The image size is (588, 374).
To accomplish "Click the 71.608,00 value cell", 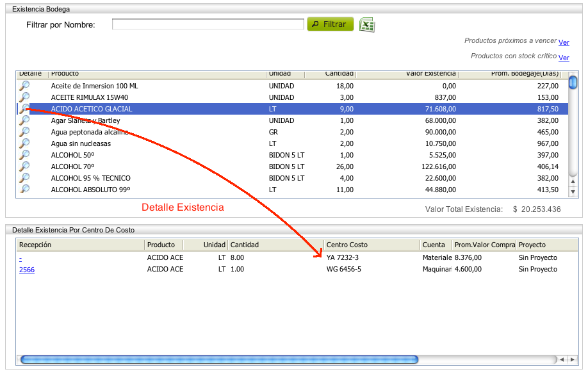I will click(441, 109).
